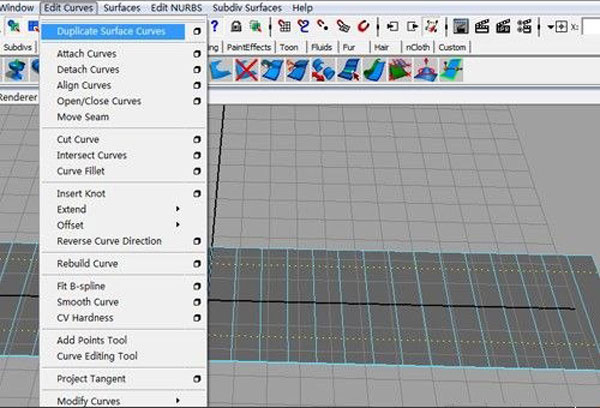Enable snap to grids
600x408 pixels.
pyautogui.click(x=284, y=26)
